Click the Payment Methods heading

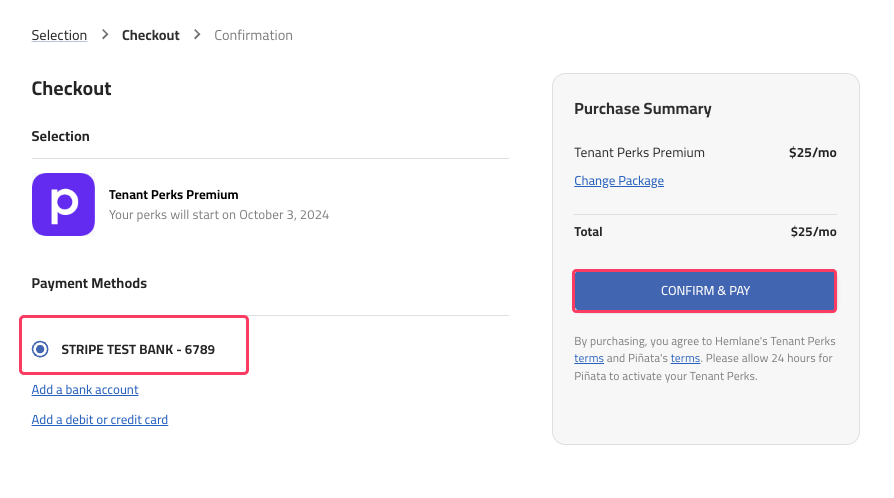point(89,284)
